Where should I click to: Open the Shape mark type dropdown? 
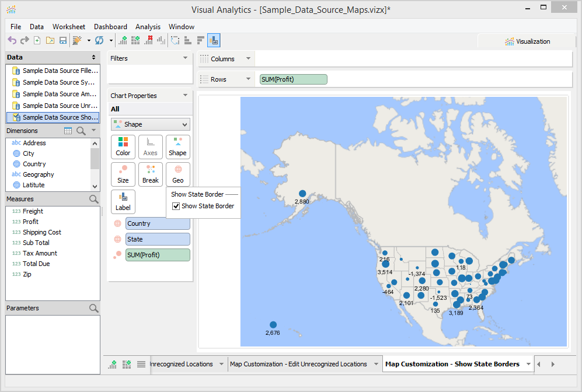click(151, 124)
